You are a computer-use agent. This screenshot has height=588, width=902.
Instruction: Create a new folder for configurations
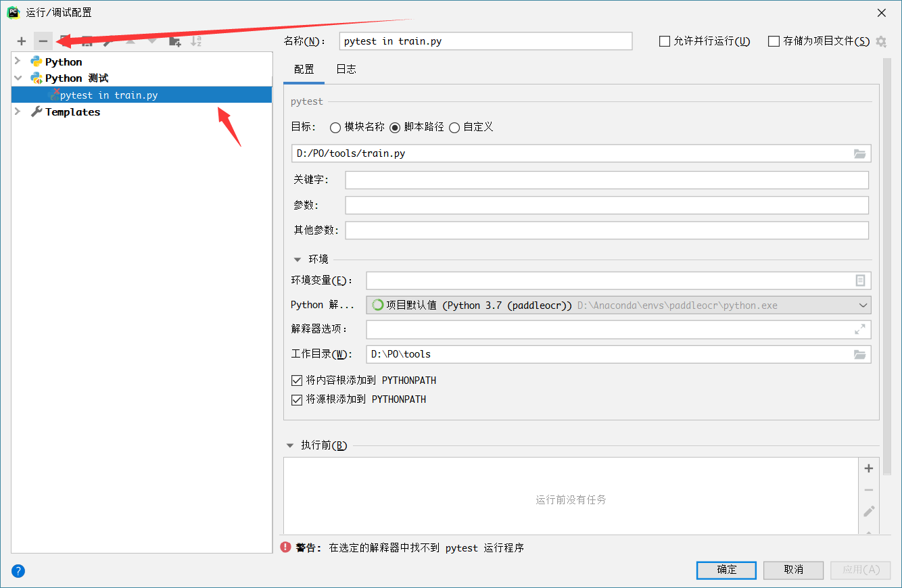[174, 41]
